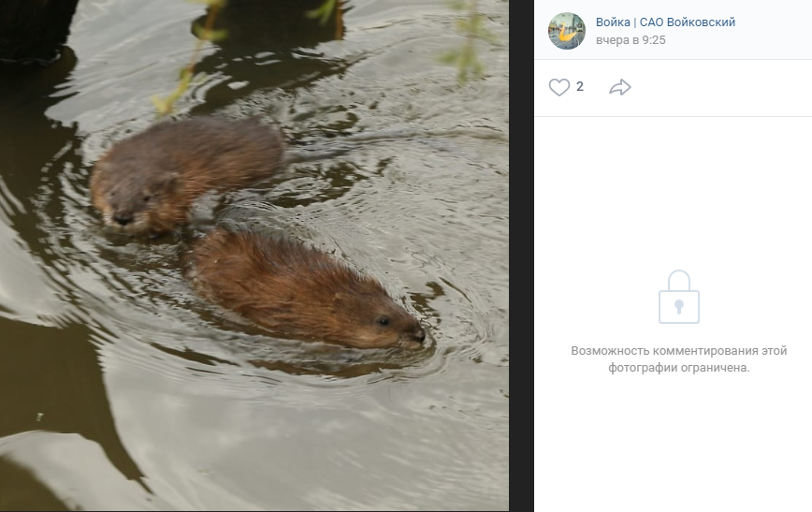Open the post timestamp вчера в 9:25

click(631, 40)
